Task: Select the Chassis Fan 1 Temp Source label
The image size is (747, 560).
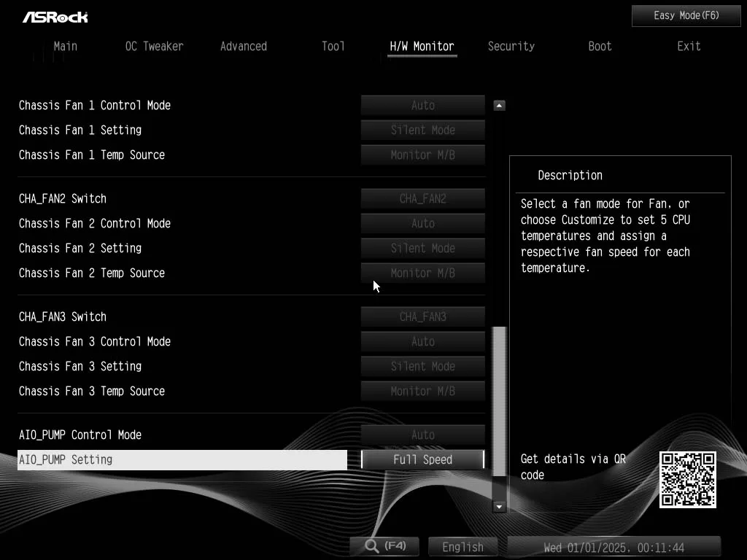Action: click(x=92, y=155)
